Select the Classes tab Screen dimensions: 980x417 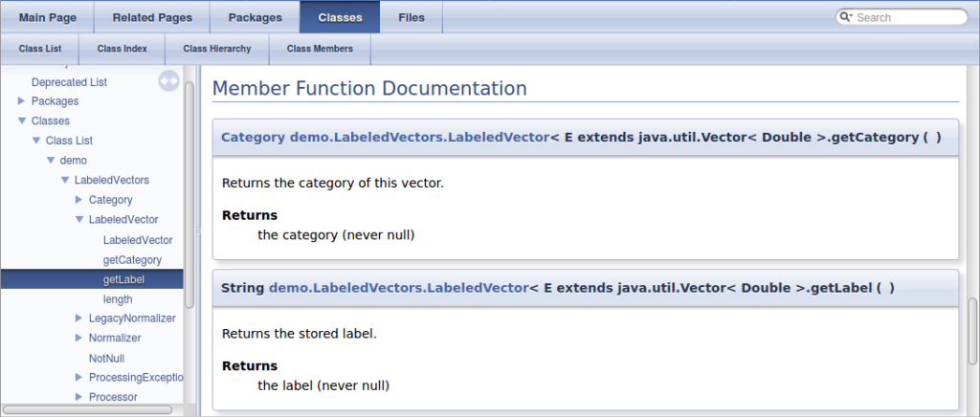(340, 17)
